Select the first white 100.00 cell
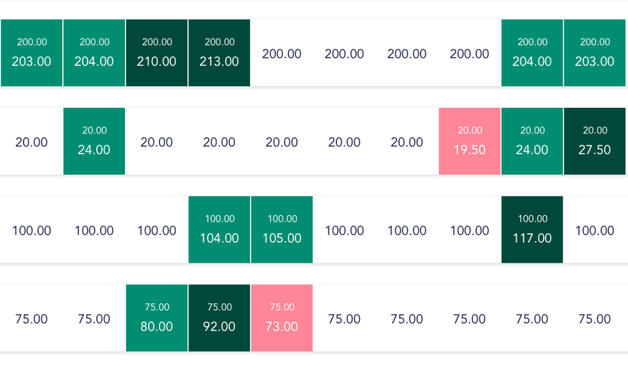This screenshot has width=628, height=366. point(32,231)
